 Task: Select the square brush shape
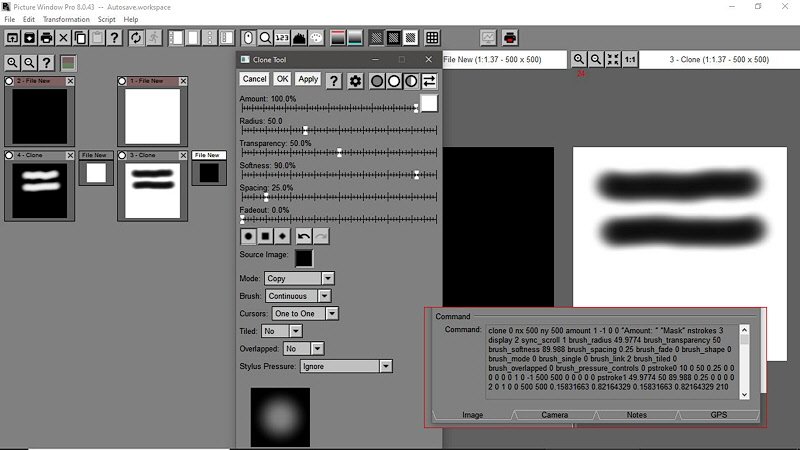(266, 236)
